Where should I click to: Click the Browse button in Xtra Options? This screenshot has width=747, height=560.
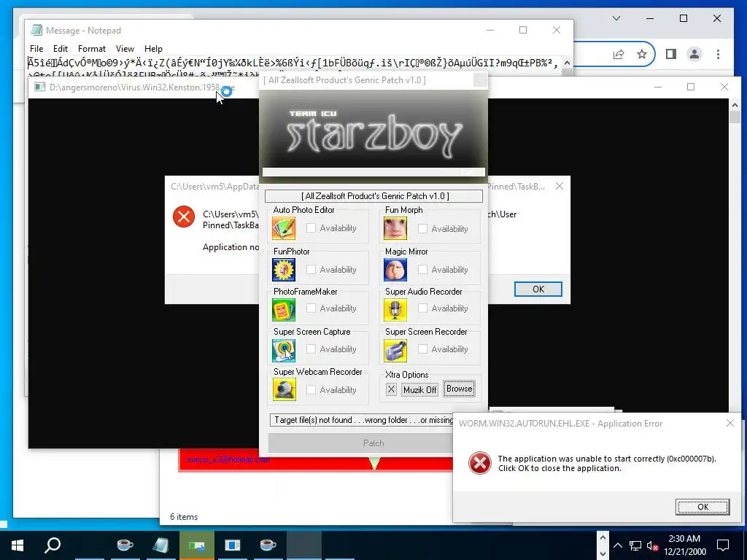point(460,389)
